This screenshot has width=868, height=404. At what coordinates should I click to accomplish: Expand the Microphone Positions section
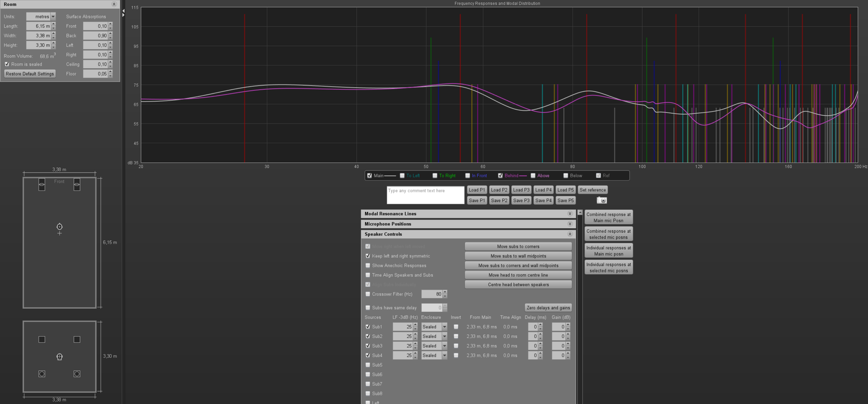coord(570,224)
